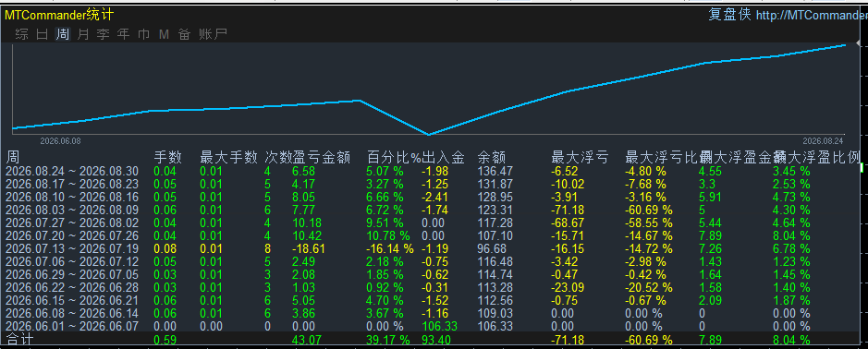868x349 pixels.
Task: Click the balance value 136.47
Action: coord(495,172)
